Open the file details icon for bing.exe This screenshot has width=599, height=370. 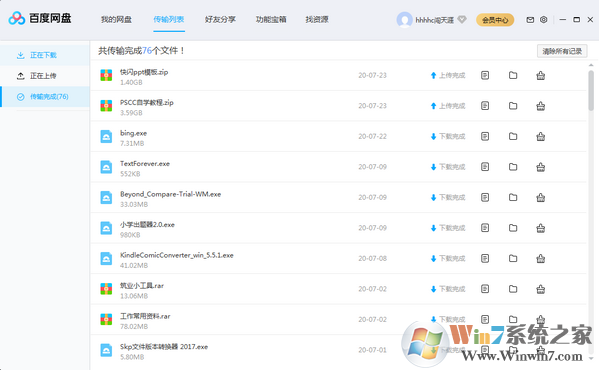click(485, 136)
